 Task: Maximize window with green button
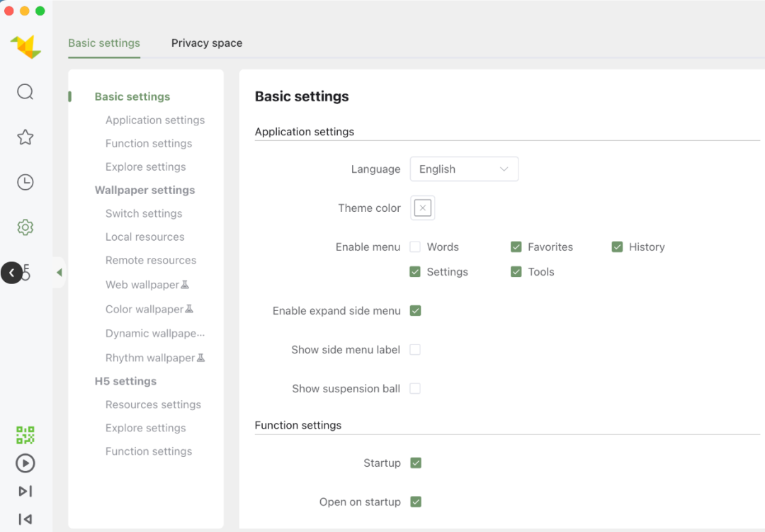point(40,11)
